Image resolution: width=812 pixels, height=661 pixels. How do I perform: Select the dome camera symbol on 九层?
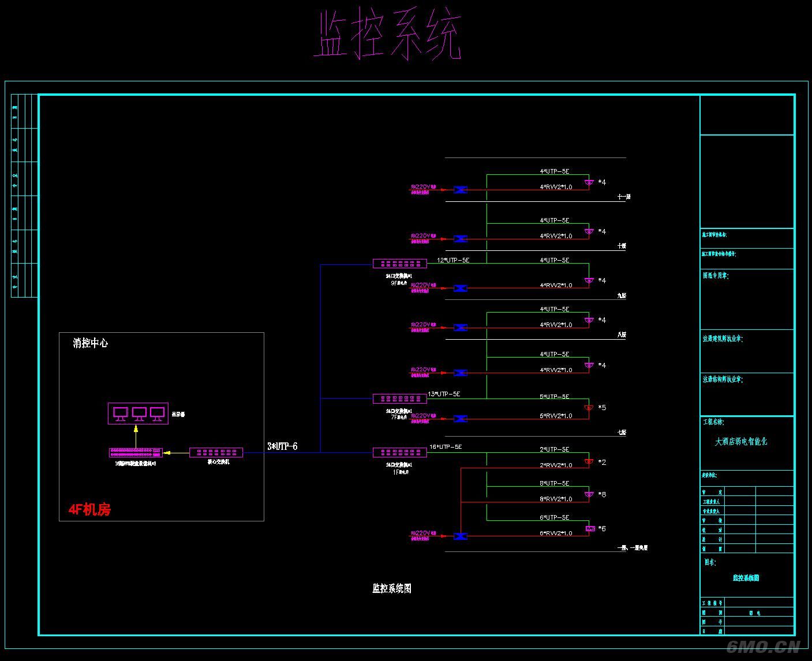click(589, 281)
